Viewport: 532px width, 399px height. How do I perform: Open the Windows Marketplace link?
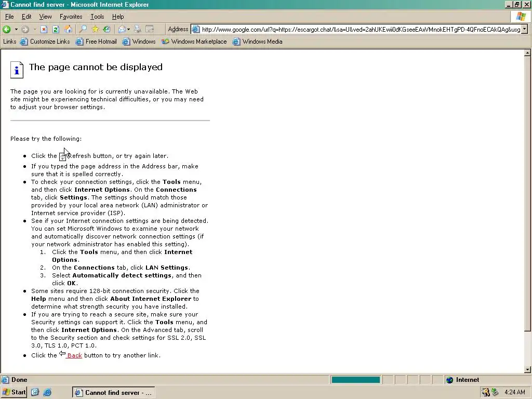[194, 42]
